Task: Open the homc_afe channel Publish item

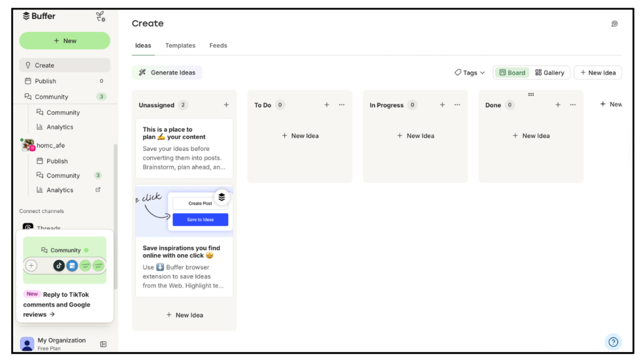Action: 57,161
